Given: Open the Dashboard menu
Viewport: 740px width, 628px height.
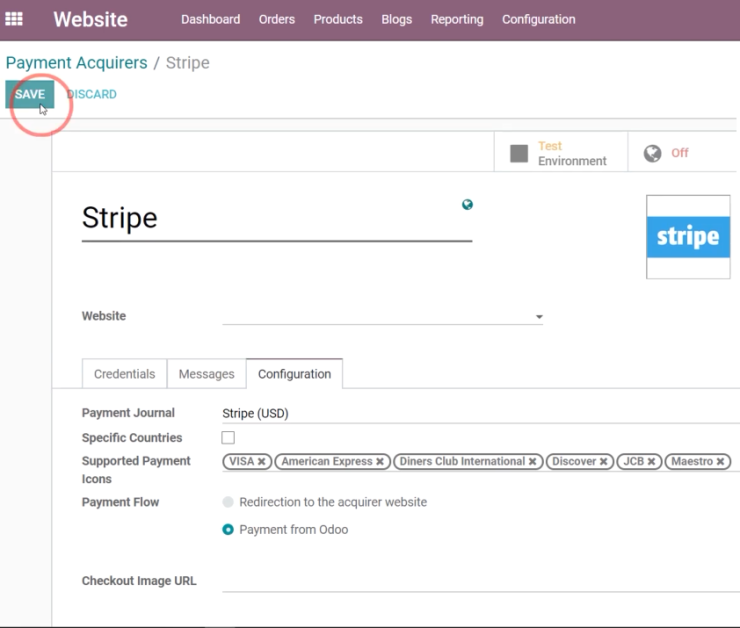Looking at the screenshot, I should coord(210,19).
